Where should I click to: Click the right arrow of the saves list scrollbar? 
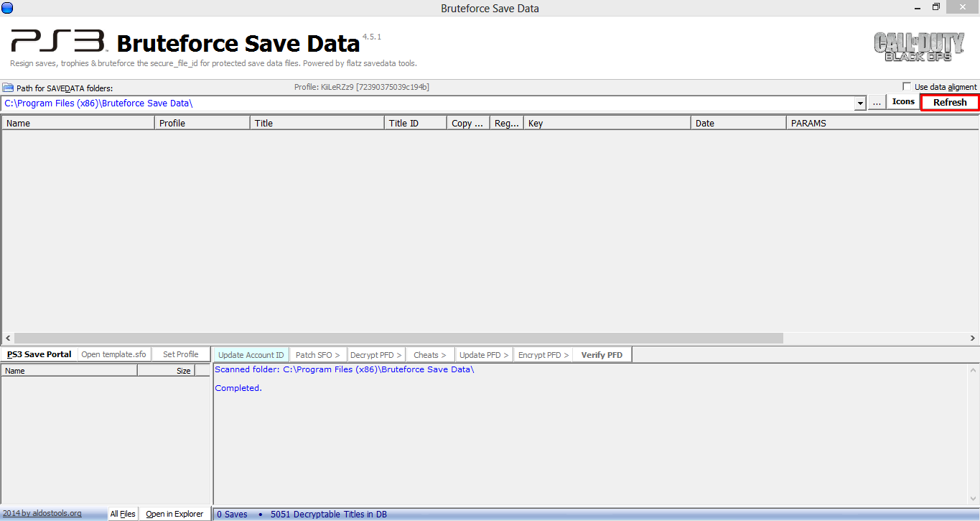pyautogui.click(x=972, y=338)
